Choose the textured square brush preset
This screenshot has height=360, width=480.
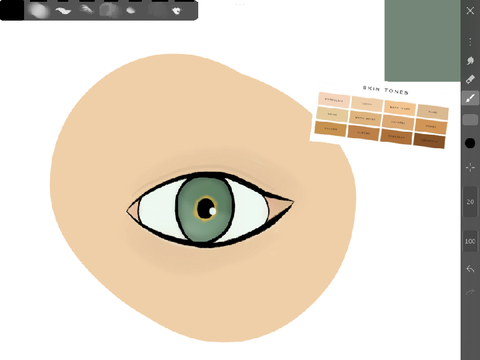tap(109, 11)
